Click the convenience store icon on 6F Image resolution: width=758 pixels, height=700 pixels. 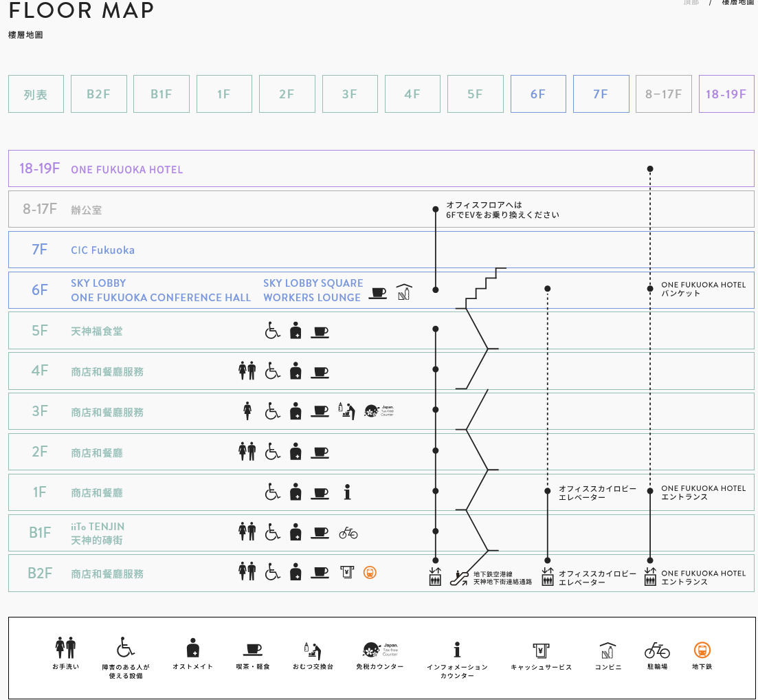coord(404,293)
